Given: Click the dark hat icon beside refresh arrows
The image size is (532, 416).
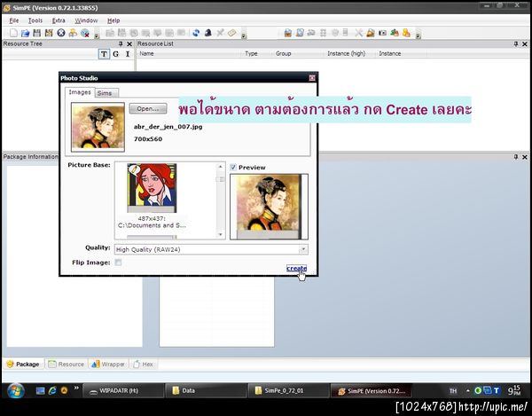Looking at the screenshot, I should pos(208,33).
